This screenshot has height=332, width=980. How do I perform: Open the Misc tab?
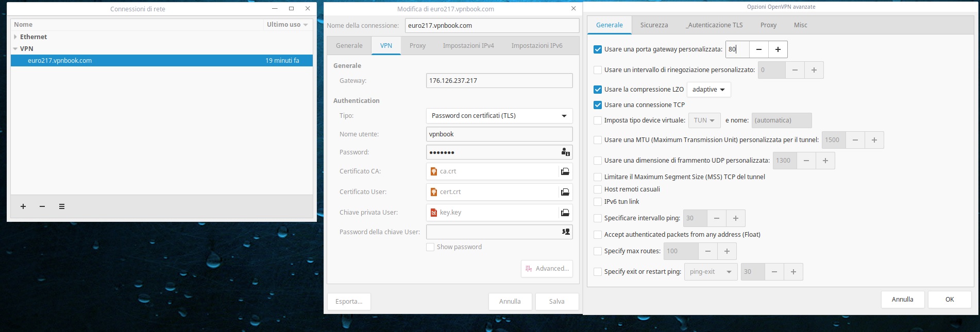(x=801, y=25)
